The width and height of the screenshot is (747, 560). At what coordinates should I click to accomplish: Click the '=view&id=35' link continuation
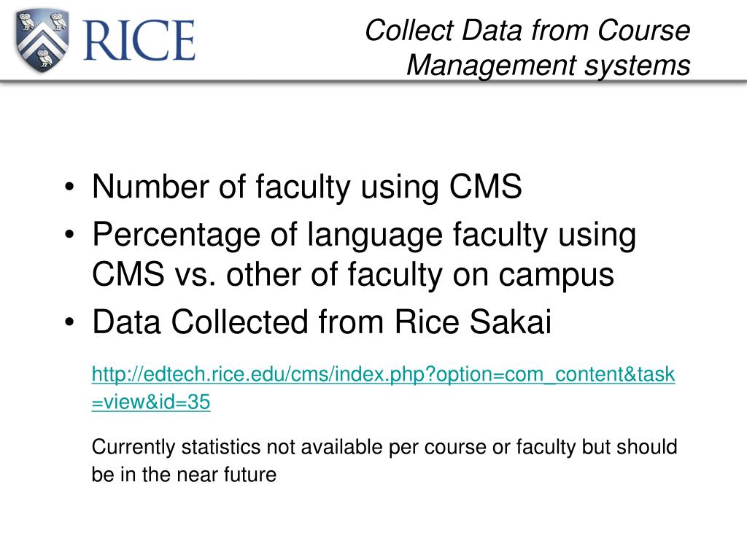coord(150,402)
